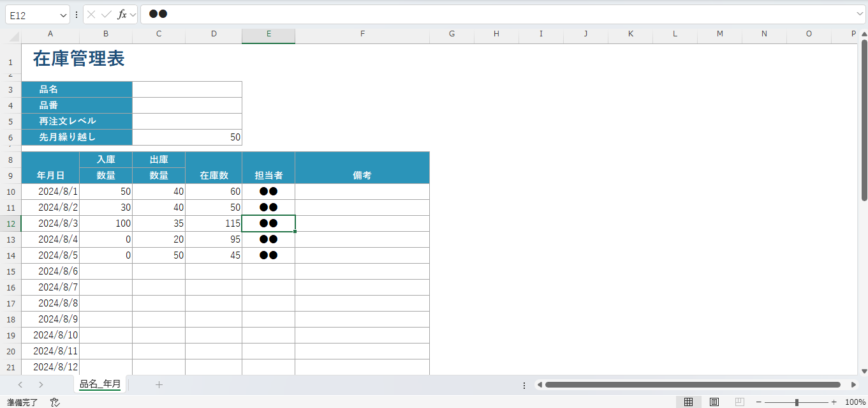Click the zoom slider handle
Screen dimensions: 868x408
pyautogui.click(x=797, y=402)
